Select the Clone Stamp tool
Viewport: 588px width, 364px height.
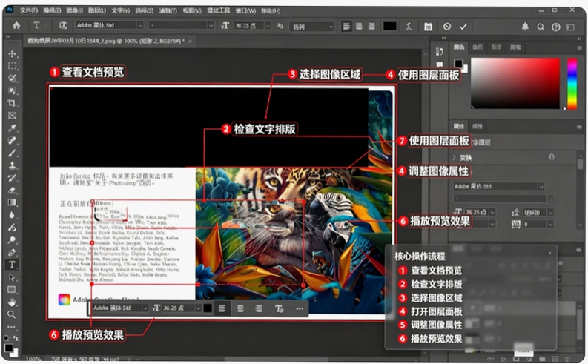click(12, 165)
